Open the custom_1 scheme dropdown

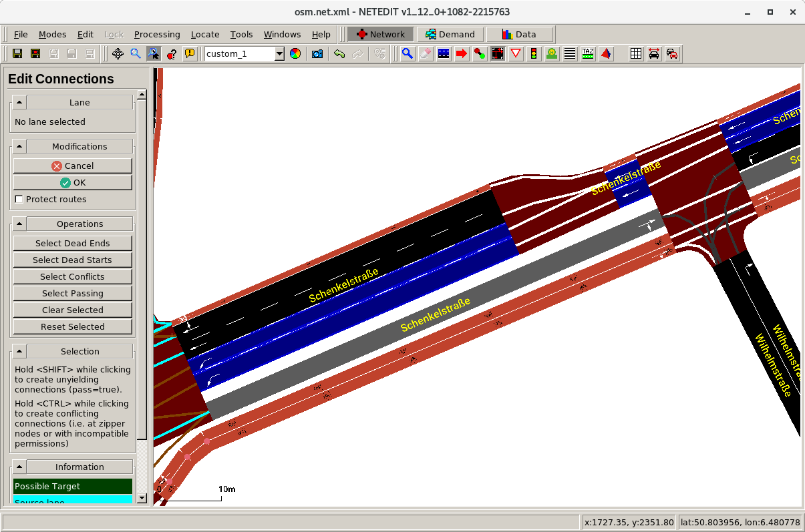point(279,54)
